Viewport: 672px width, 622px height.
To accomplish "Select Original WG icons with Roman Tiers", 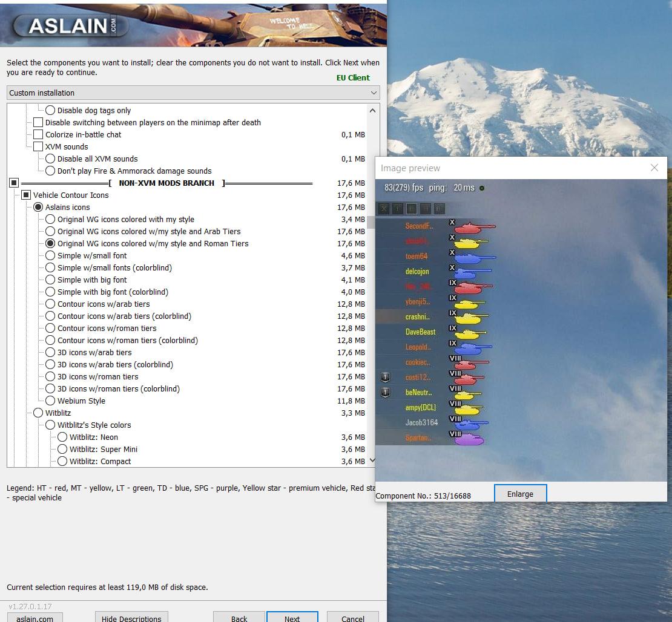I will [x=50, y=243].
